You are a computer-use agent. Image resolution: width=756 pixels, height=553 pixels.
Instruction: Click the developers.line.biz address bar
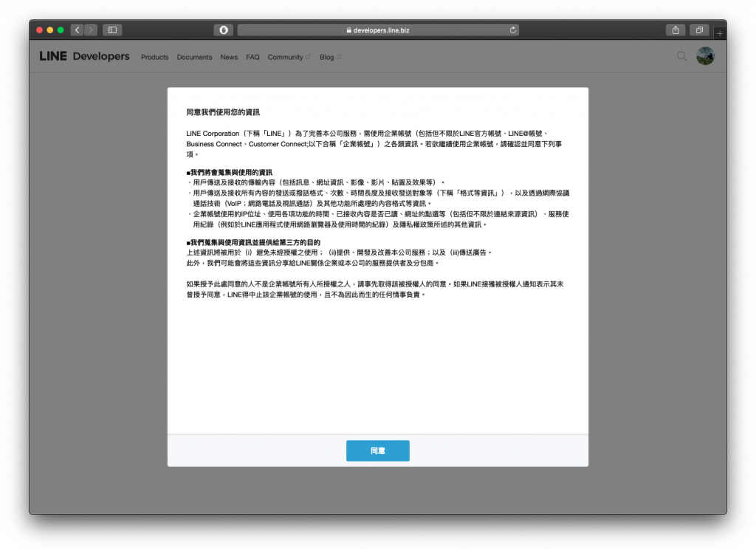pyautogui.click(x=378, y=30)
